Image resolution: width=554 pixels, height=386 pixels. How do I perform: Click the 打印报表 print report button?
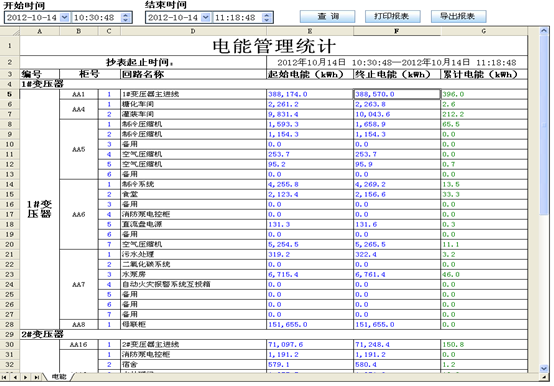[x=393, y=16]
